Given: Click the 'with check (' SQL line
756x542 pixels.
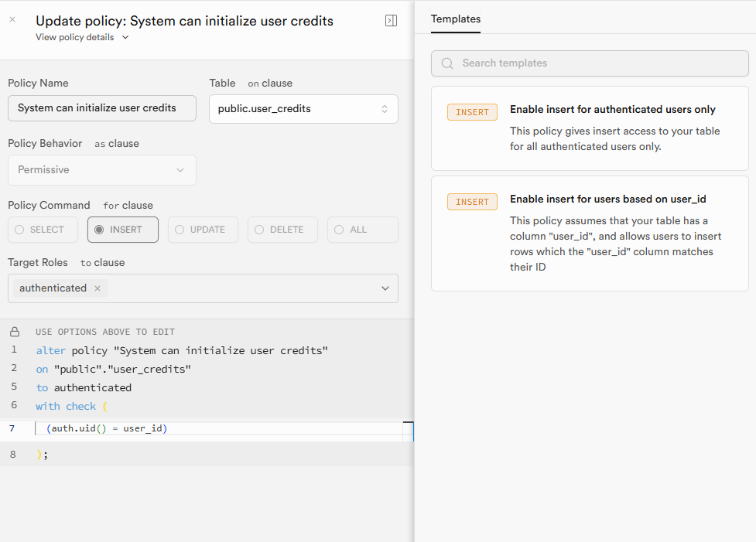Looking at the screenshot, I should (71, 406).
